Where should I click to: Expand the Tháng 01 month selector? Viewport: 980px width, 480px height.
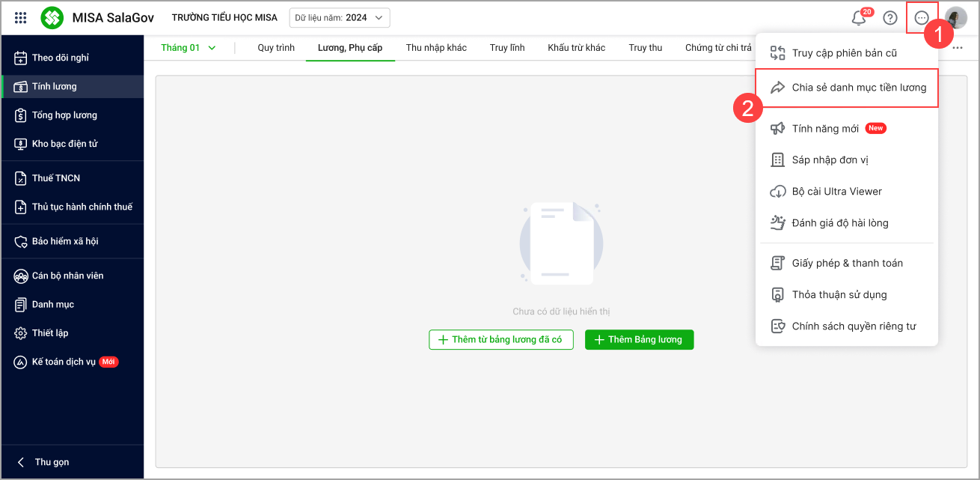pos(188,48)
